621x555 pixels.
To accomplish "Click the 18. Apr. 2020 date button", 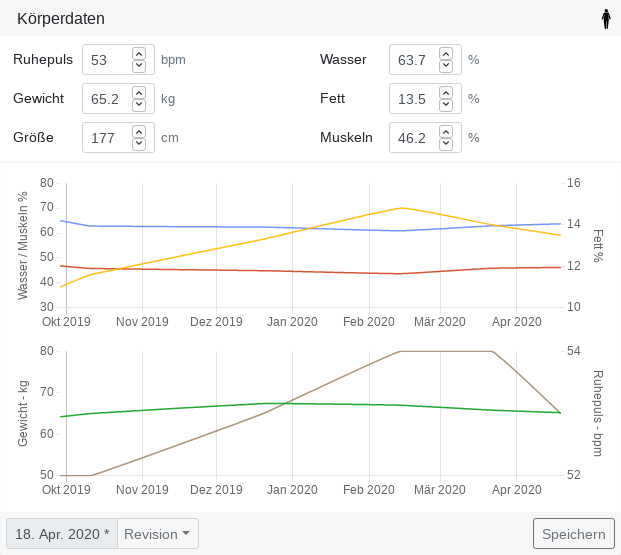I will pyautogui.click(x=62, y=534).
